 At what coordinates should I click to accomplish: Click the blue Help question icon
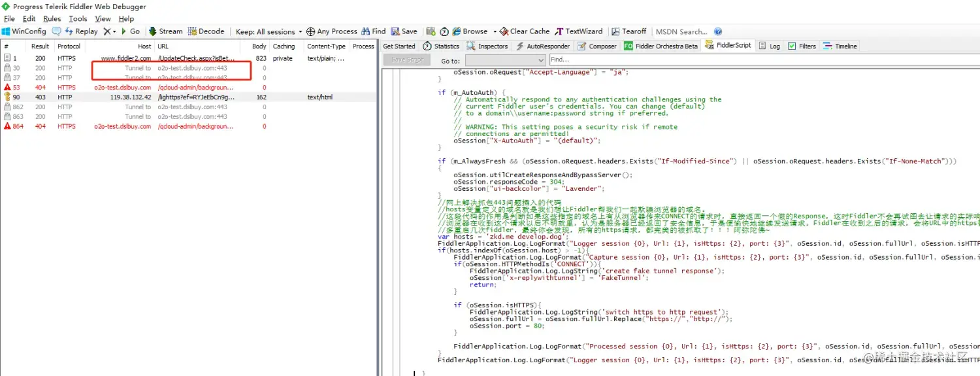tap(718, 31)
